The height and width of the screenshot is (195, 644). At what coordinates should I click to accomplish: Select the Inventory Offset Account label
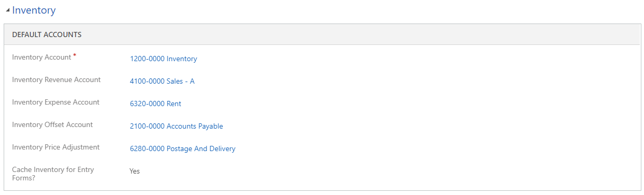point(52,125)
